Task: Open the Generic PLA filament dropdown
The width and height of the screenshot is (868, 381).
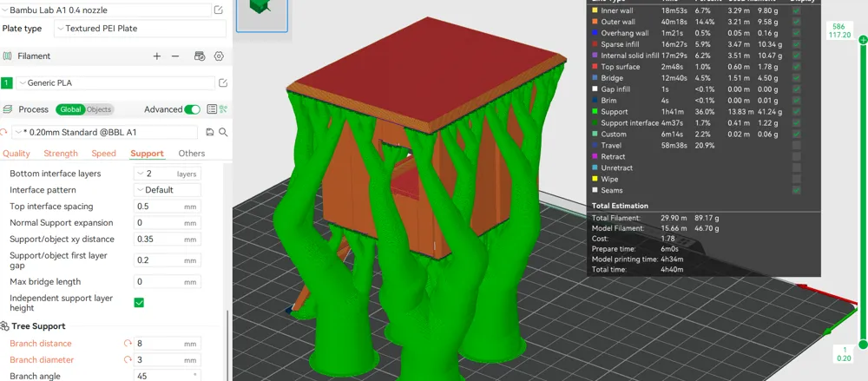Action: pyautogui.click(x=115, y=83)
